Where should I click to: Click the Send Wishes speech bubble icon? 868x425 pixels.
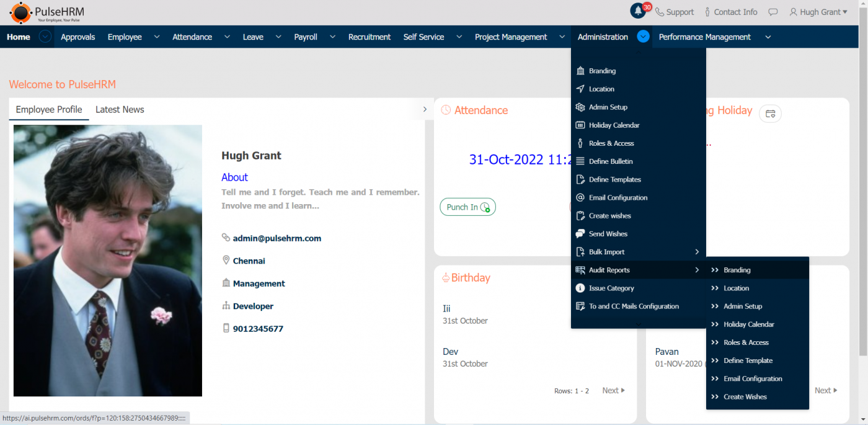tap(580, 234)
